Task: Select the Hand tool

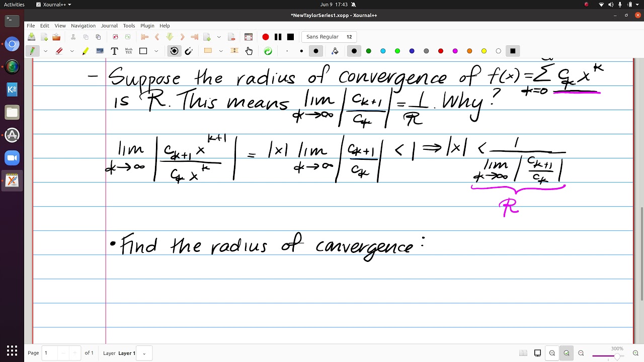Action: point(249,51)
